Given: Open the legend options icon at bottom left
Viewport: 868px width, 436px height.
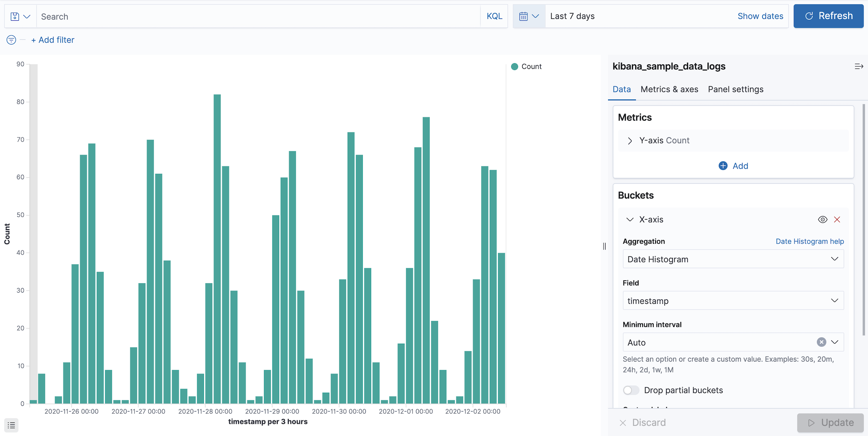Looking at the screenshot, I should (x=11, y=425).
